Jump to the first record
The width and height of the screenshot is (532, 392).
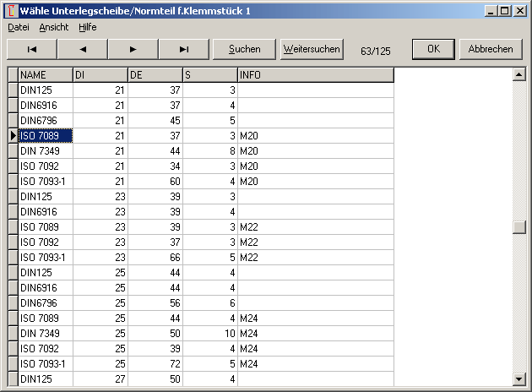[31, 49]
